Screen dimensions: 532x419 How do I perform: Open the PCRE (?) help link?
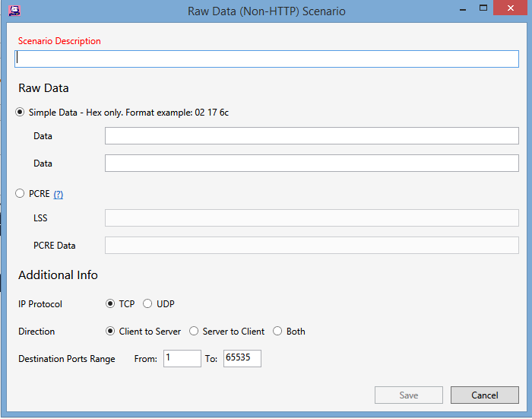tap(59, 194)
